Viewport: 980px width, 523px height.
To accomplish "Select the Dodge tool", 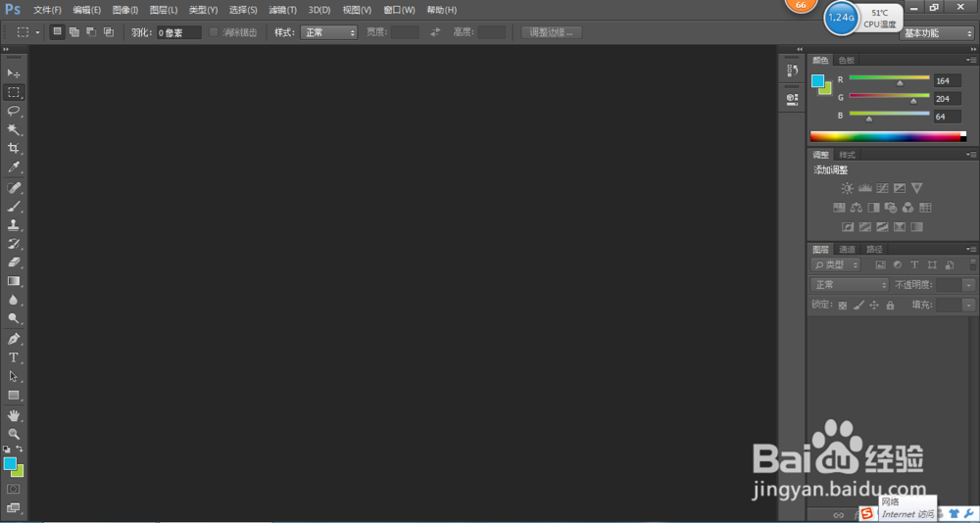I will pyautogui.click(x=14, y=318).
